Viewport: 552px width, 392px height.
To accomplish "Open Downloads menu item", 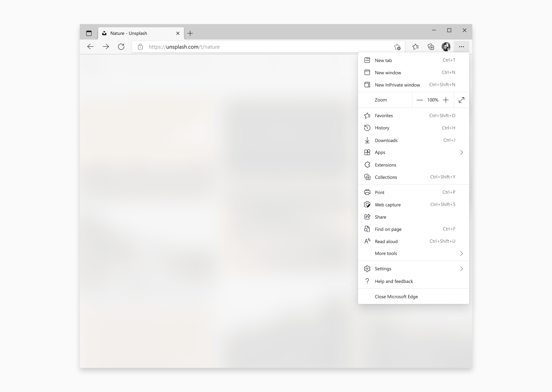I will click(414, 140).
